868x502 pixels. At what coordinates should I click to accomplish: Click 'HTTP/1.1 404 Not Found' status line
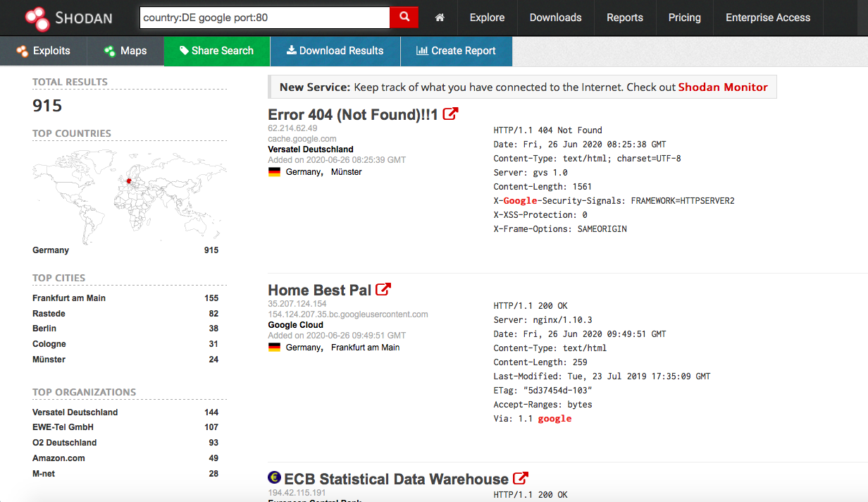548,130
